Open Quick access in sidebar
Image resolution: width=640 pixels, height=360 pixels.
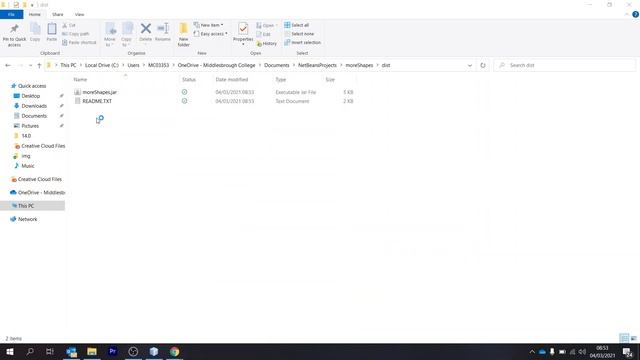(32, 86)
